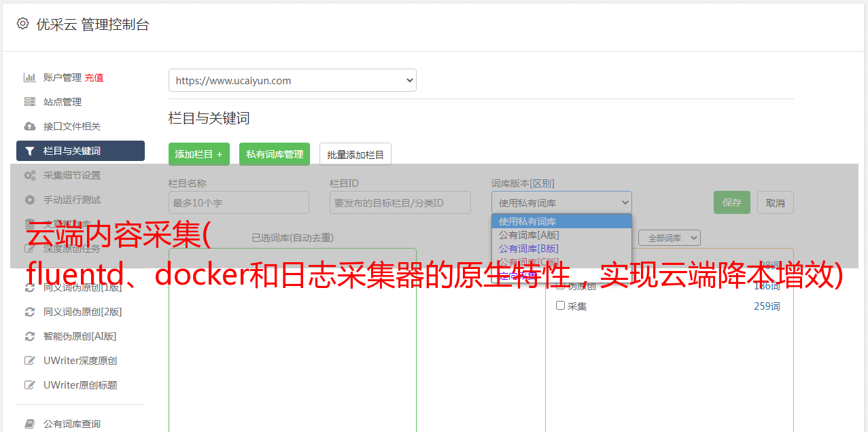This screenshot has height=432, width=868.
Task: Click the play icon for 手动运行测试
Action: (x=30, y=200)
